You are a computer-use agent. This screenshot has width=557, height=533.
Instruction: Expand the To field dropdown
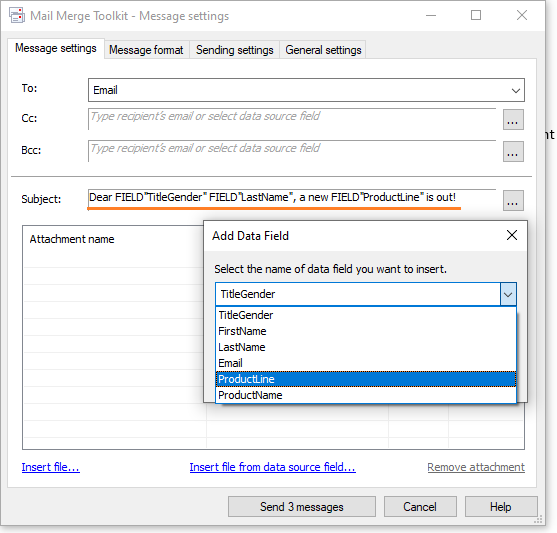click(x=515, y=90)
